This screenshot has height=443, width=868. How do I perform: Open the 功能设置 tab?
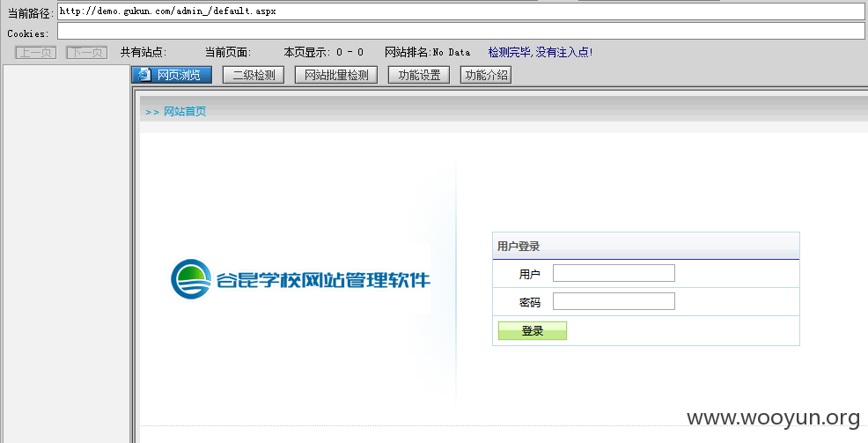pos(419,75)
